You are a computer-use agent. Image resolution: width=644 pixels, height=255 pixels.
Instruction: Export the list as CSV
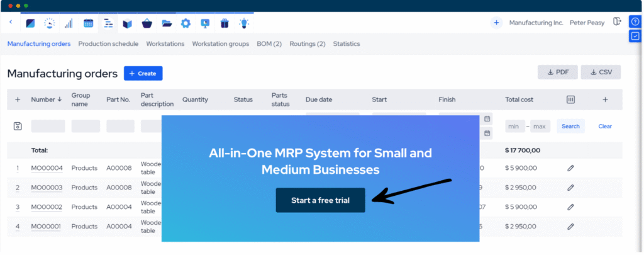[x=601, y=72]
